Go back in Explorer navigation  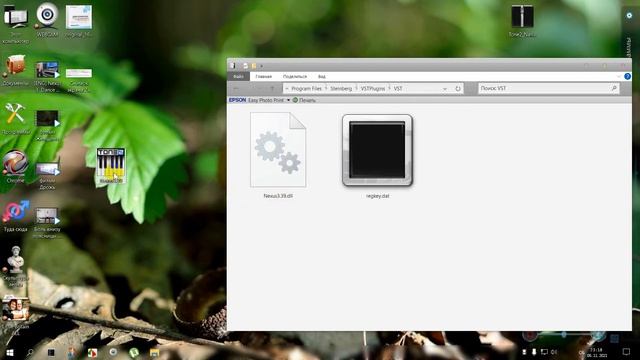tap(236, 89)
